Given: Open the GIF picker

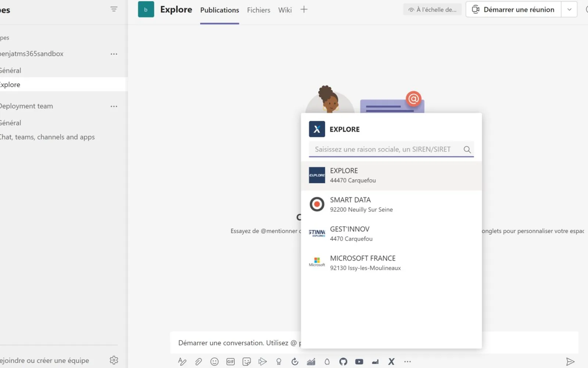Looking at the screenshot, I should (x=230, y=361).
